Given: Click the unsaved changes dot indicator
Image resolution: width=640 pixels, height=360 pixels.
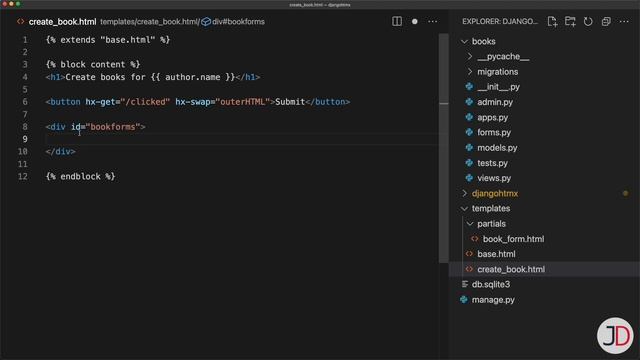Looking at the screenshot, I should pyautogui.click(x=415, y=21).
